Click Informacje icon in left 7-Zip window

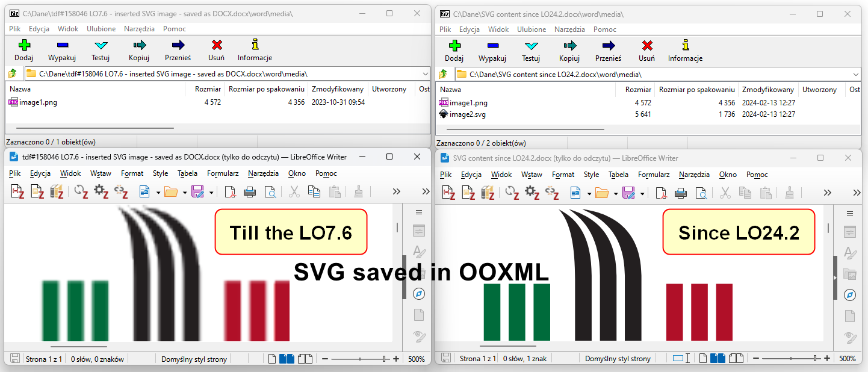tap(255, 45)
